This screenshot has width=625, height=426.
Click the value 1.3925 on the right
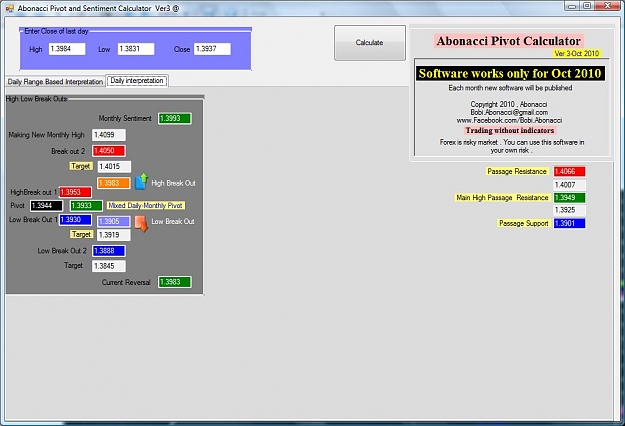(x=570, y=210)
